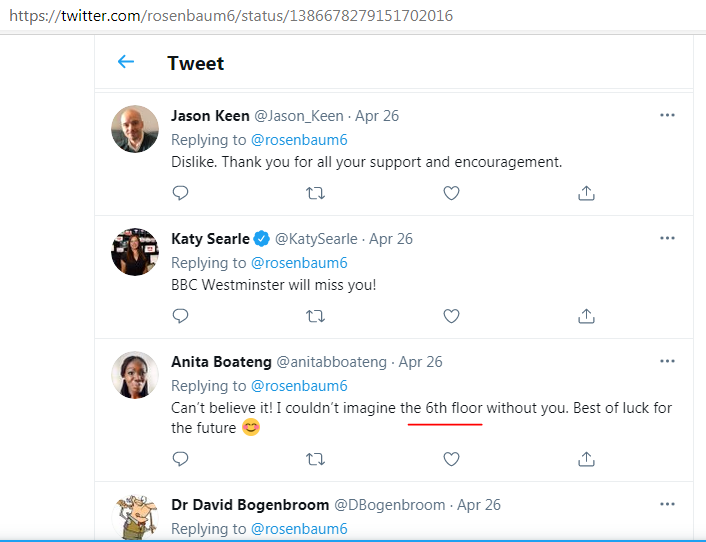Open @rosenbaum6 link in Jason Keen's reply
706x542 pixels.
(x=299, y=140)
